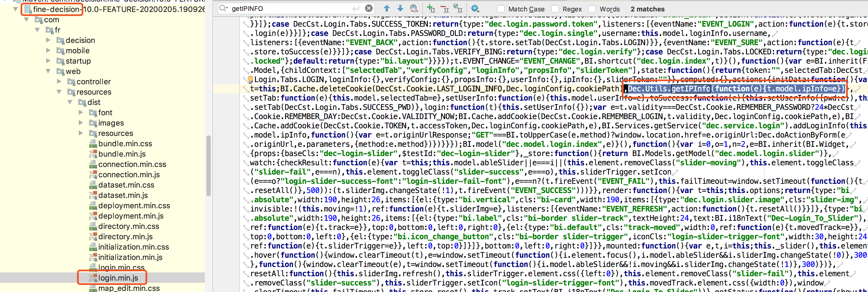Click the jar archive icon of fine-decision

pyautogui.click(x=28, y=9)
